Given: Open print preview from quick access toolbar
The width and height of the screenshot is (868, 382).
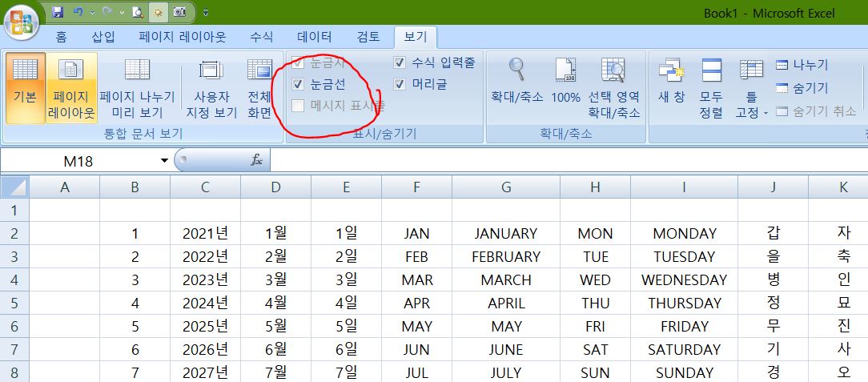Looking at the screenshot, I should tap(138, 12).
